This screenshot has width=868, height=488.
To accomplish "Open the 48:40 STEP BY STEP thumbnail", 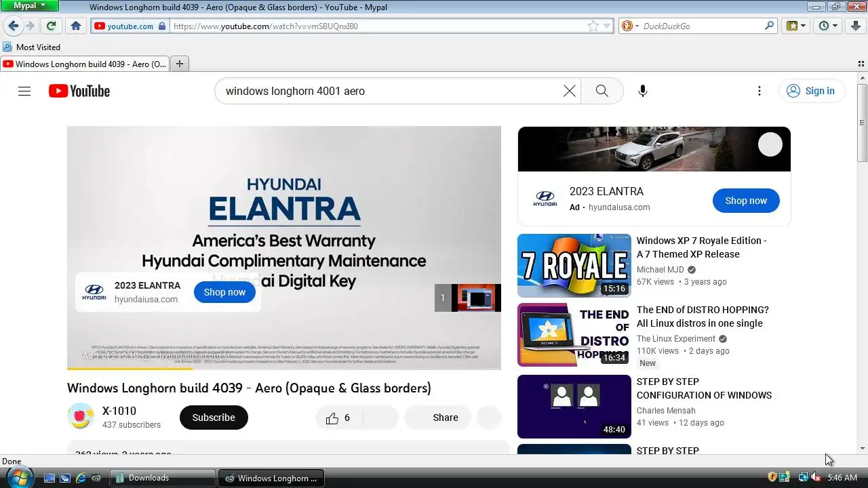I will coord(574,407).
